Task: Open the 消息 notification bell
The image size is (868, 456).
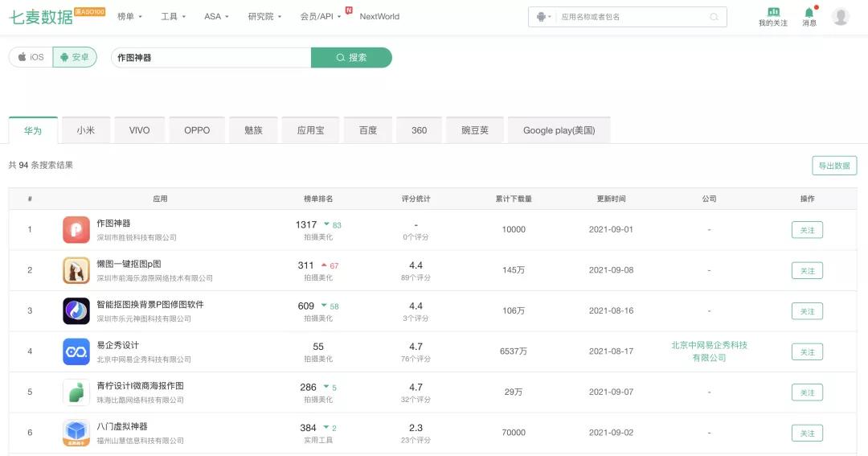Action: tap(809, 12)
